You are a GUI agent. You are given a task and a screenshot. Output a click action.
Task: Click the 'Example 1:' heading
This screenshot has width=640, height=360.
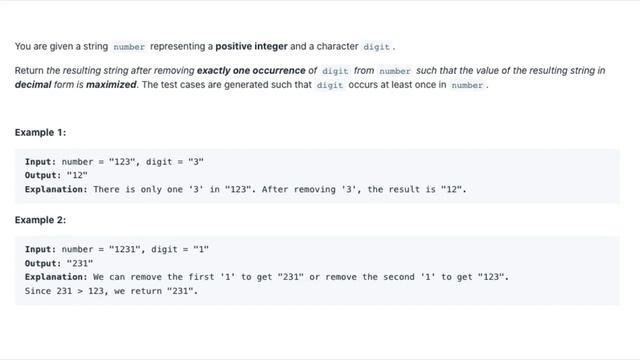(x=40, y=133)
